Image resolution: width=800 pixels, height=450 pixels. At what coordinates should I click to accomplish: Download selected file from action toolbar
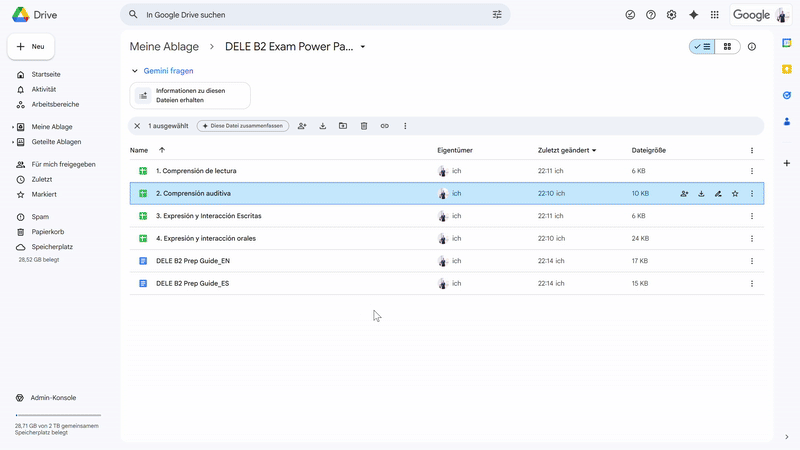(x=322, y=126)
